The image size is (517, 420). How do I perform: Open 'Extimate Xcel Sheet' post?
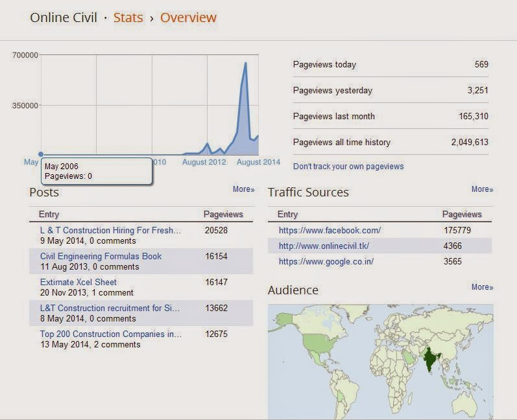[78, 283]
